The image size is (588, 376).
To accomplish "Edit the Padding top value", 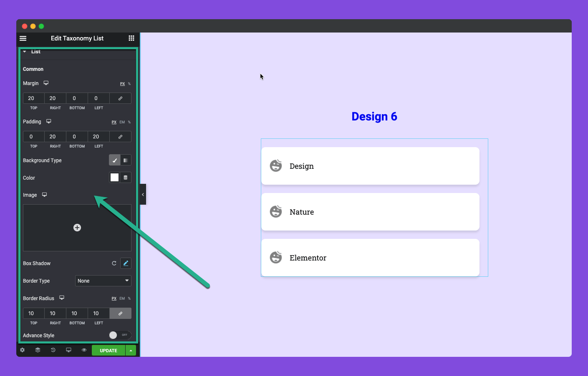I will (34, 137).
